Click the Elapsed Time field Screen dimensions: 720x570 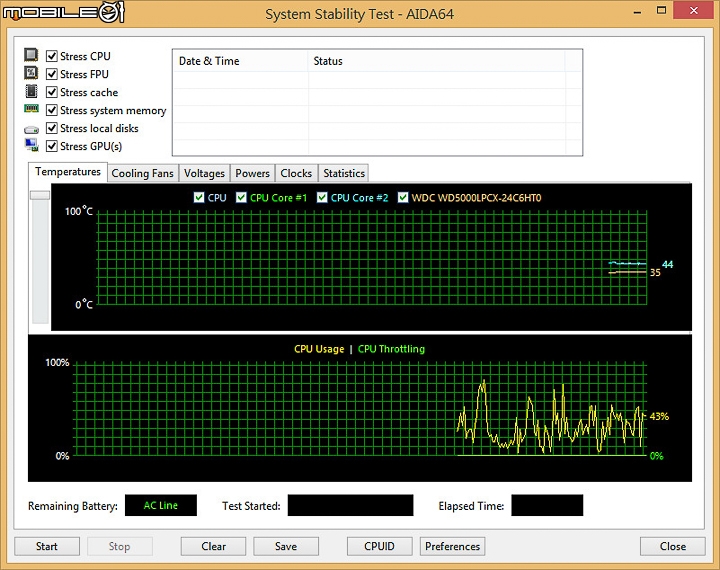tap(547, 505)
